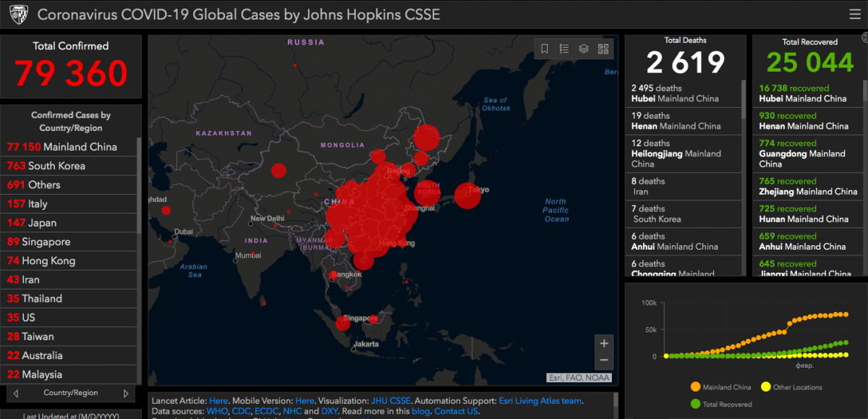Screen dimensions: 868x419
Task: Click the confirmed cases list scrollbar
Action: 139,185
